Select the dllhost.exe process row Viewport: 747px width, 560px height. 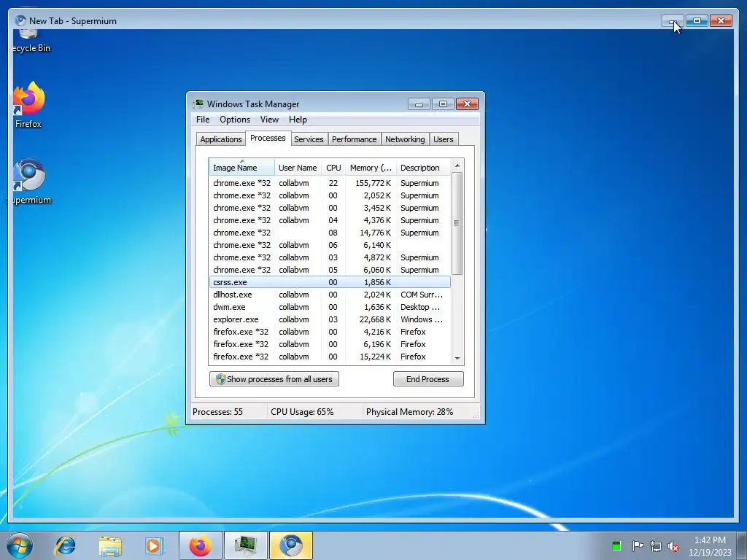tap(330, 295)
